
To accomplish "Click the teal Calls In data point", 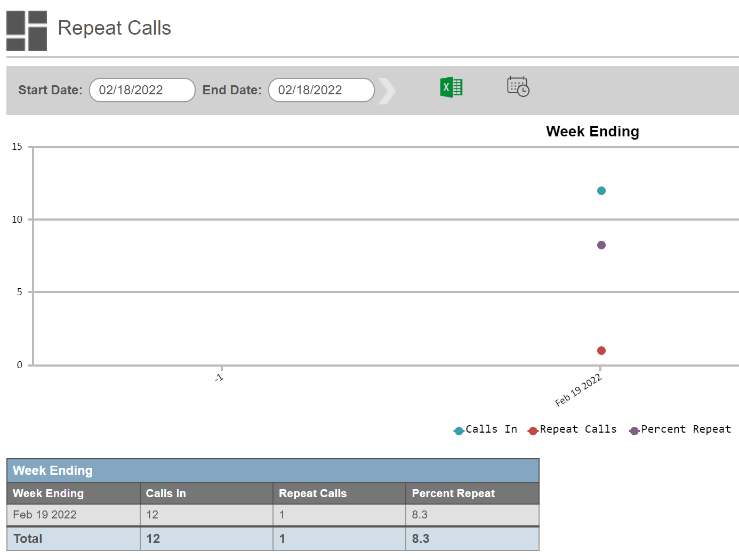I will 601,191.
